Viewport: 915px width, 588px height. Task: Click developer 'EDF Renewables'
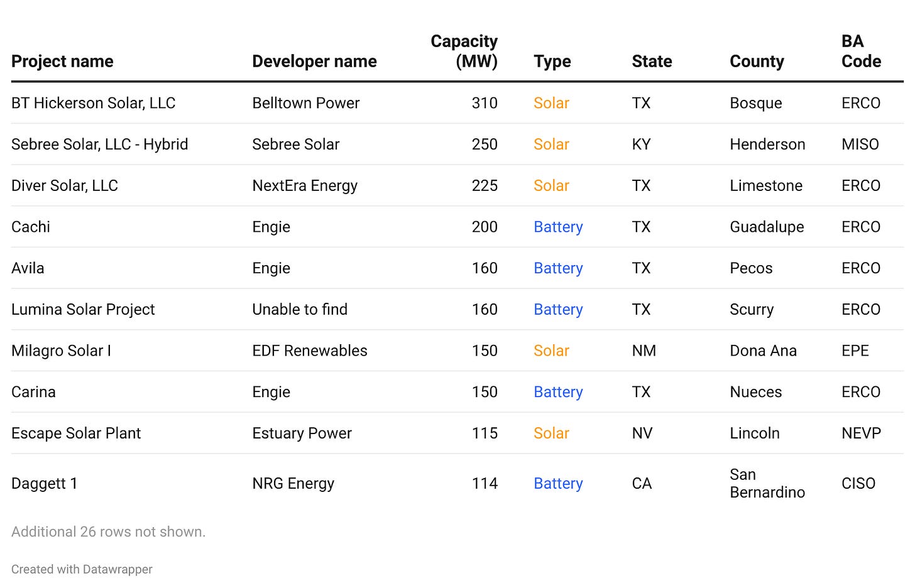point(310,351)
